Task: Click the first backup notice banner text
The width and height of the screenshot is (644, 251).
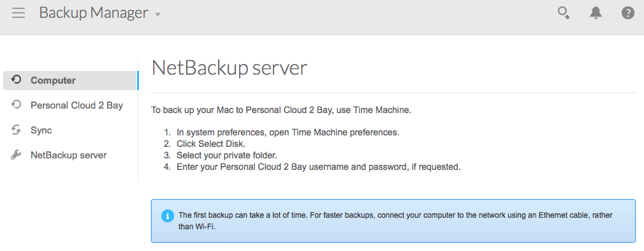Action: click(395, 221)
